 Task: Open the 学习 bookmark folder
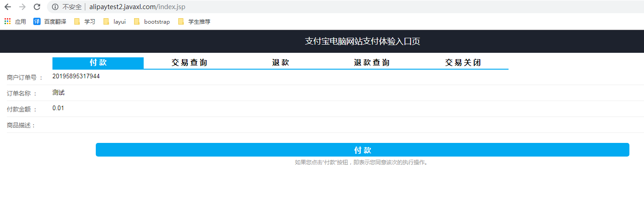click(84, 21)
